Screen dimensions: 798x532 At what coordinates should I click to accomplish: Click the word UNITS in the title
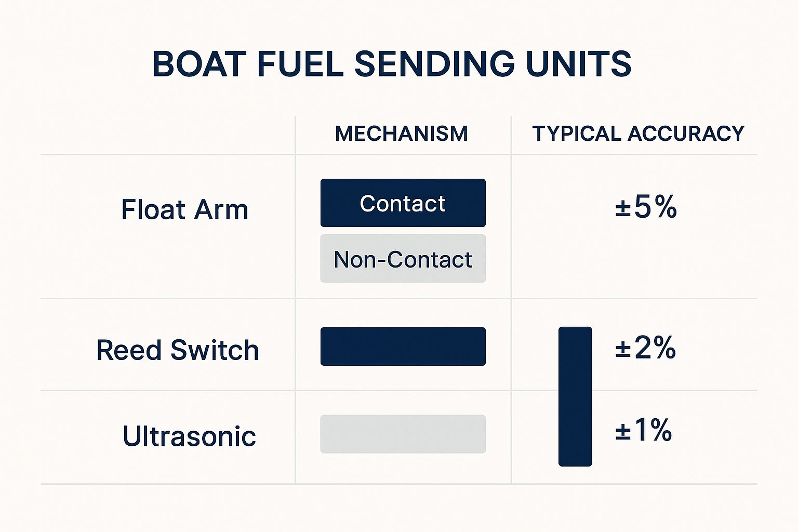click(x=578, y=64)
